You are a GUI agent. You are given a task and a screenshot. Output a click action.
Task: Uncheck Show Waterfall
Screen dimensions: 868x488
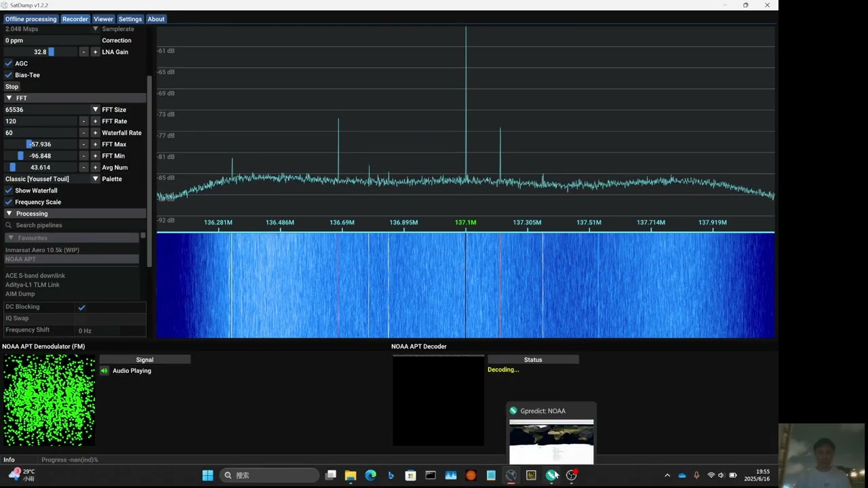point(9,190)
